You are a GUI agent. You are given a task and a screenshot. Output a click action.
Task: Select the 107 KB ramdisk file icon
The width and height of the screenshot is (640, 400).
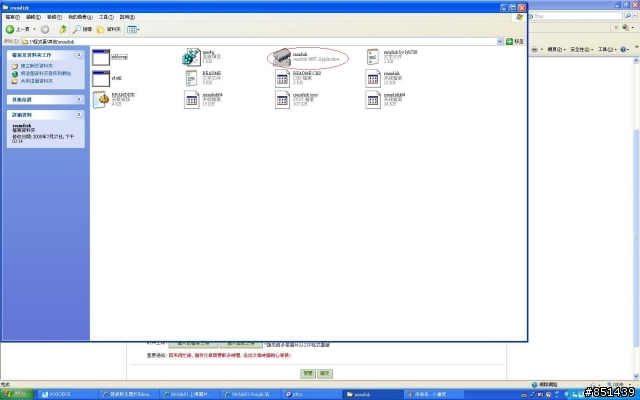(282, 100)
